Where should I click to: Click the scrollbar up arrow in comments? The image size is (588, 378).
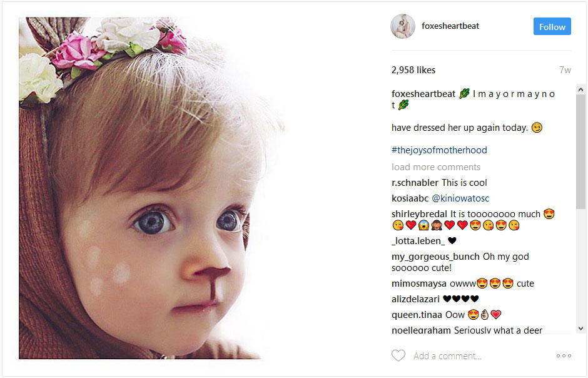point(580,89)
